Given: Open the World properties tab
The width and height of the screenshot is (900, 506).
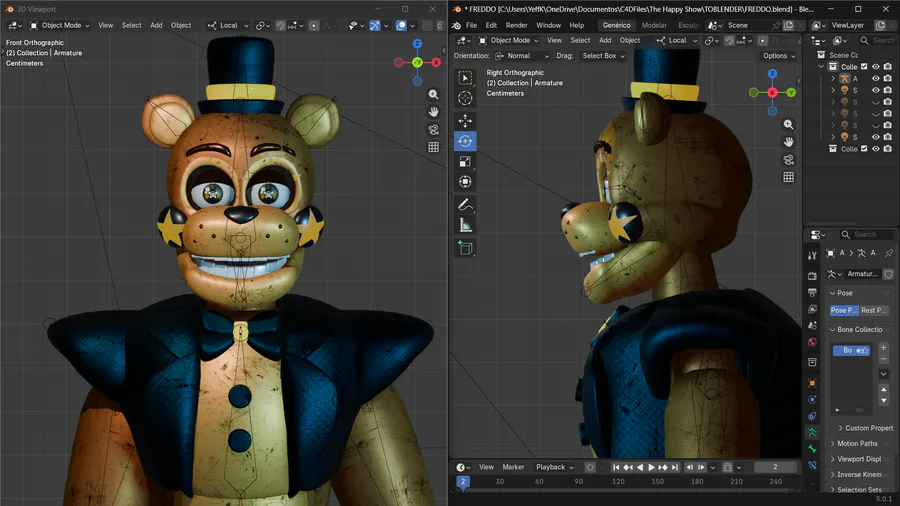Looking at the screenshot, I should [812, 342].
